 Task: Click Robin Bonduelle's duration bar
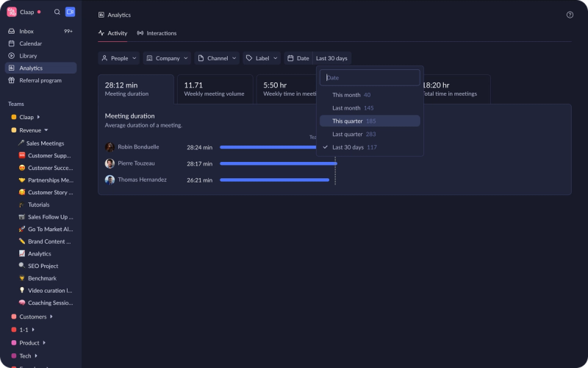click(268, 147)
